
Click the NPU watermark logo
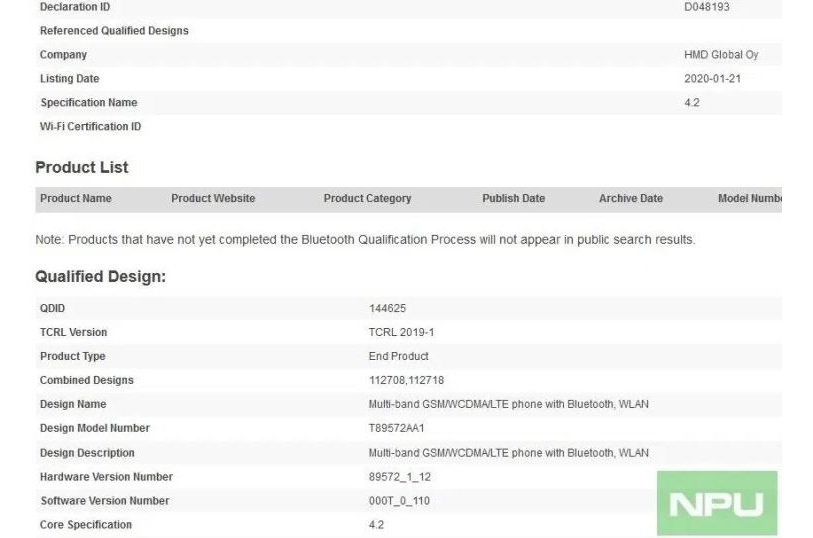(x=717, y=503)
